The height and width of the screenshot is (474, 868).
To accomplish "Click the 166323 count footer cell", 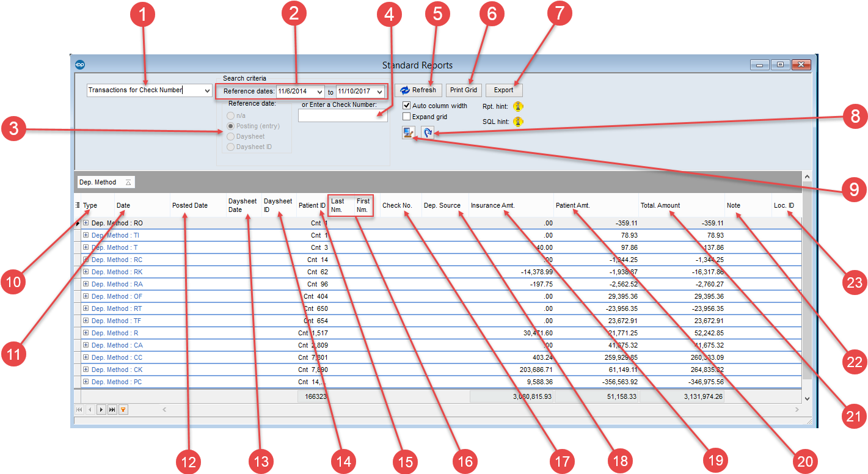I will pyautogui.click(x=312, y=396).
